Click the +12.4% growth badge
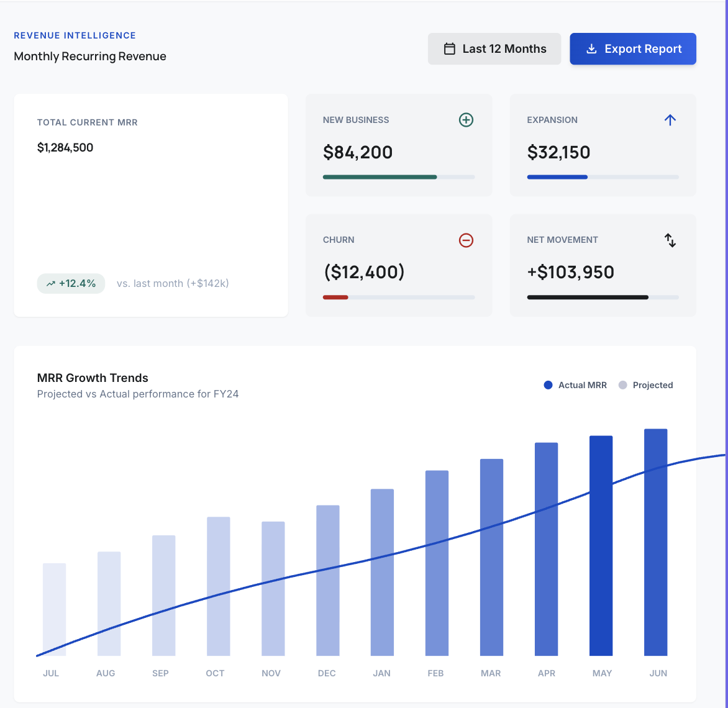The height and width of the screenshot is (708, 728). (x=71, y=283)
